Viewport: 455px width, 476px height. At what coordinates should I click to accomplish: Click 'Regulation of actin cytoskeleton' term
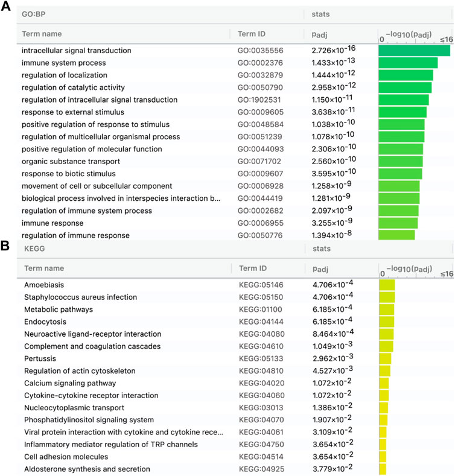[x=80, y=371]
